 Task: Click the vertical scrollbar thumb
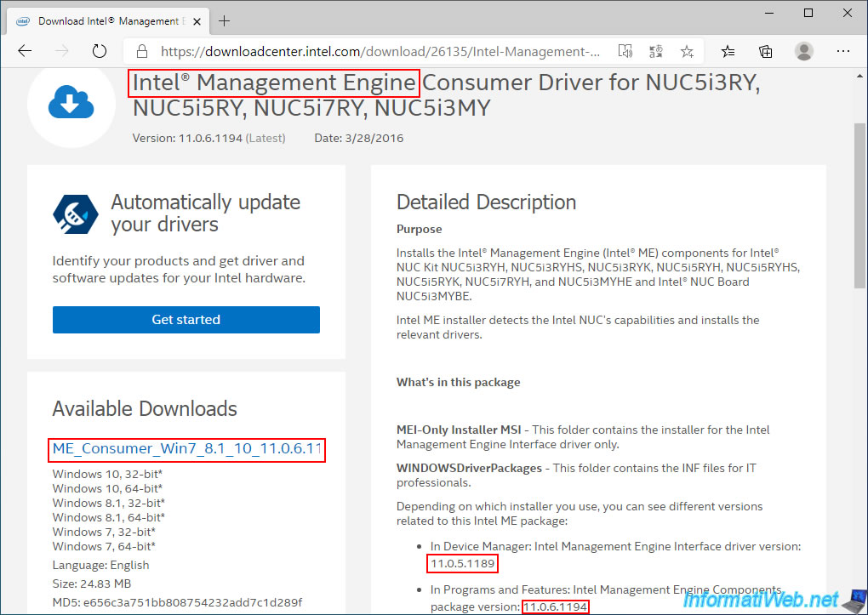pos(859,205)
